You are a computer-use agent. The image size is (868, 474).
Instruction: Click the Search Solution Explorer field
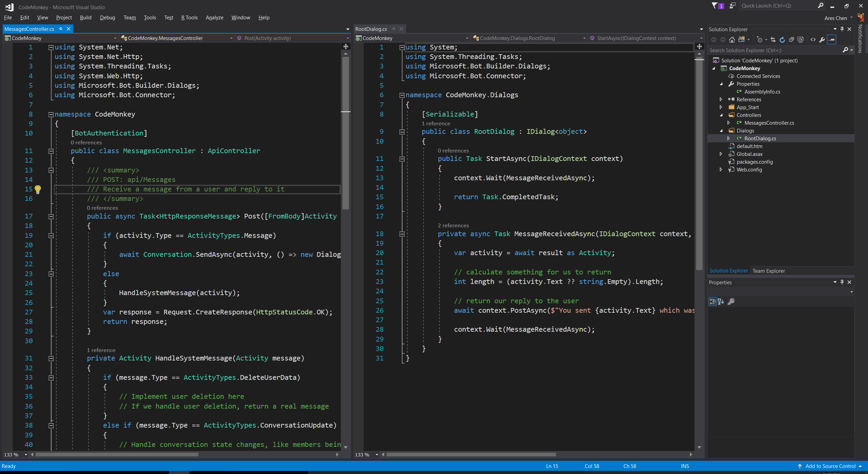[775, 50]
